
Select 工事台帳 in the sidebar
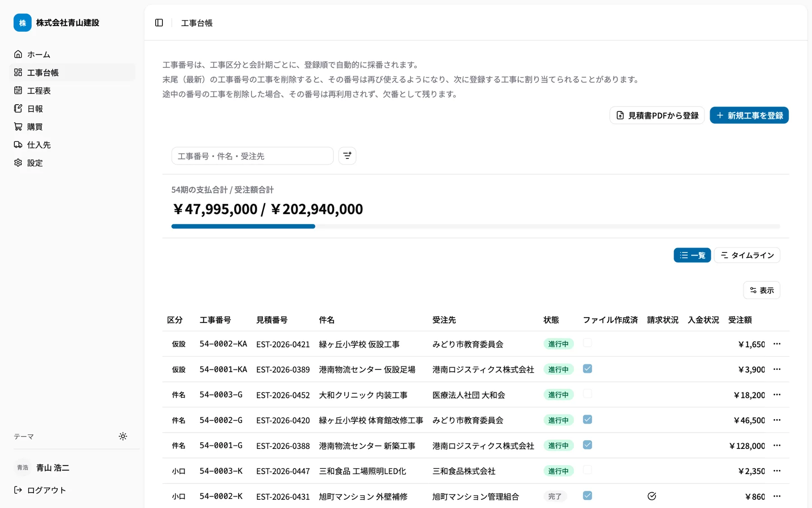pos(72,72)
